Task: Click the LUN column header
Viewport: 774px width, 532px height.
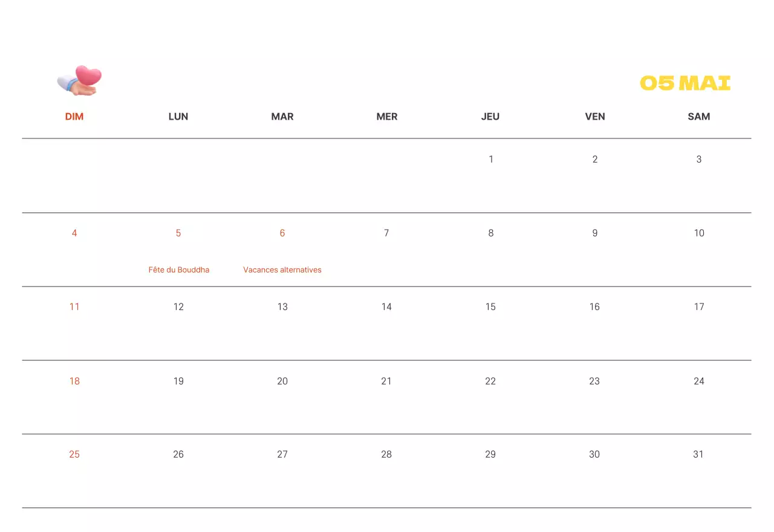Action: click(178, 117)
